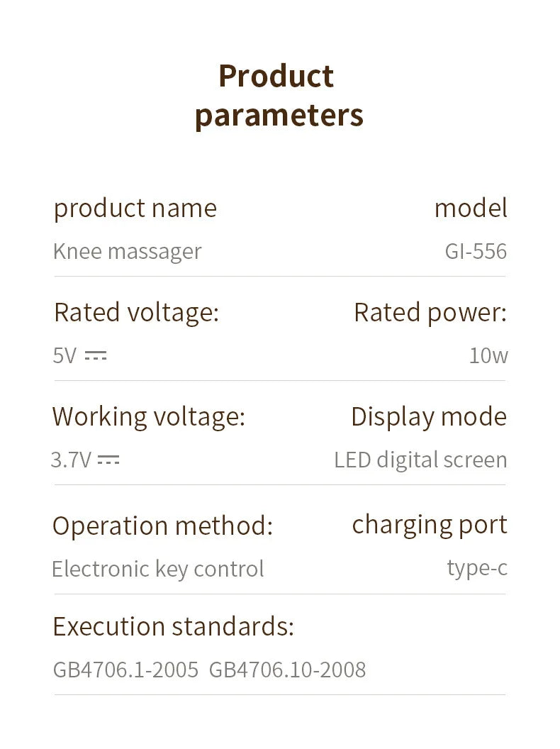Click the DC symbol next to 5V
This screenshot has height=749, width=560.
pyautogui.click(x=96, y=355)
